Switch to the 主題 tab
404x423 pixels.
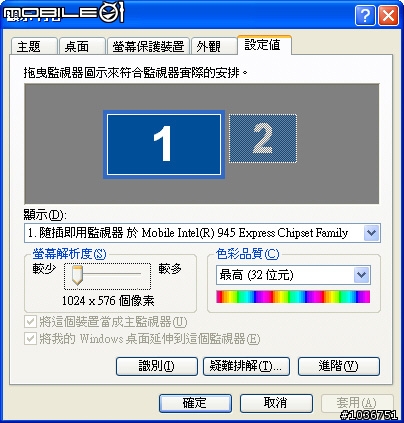(34, 47)
